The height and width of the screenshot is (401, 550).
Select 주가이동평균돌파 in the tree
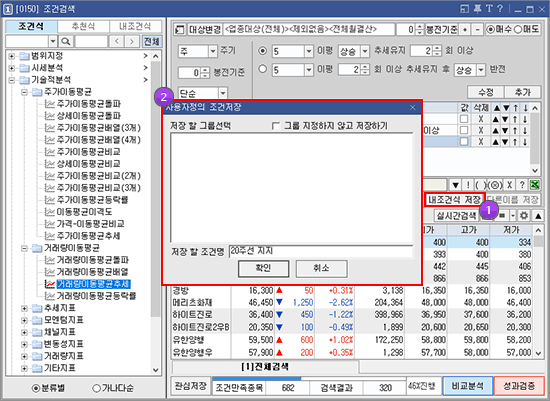(x=89, y=104)
